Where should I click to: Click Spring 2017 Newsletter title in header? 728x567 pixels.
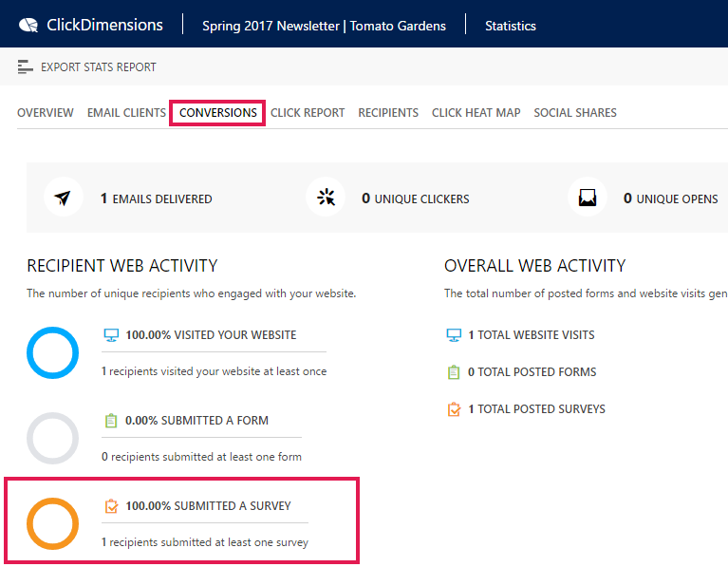[x=324, y=26]
